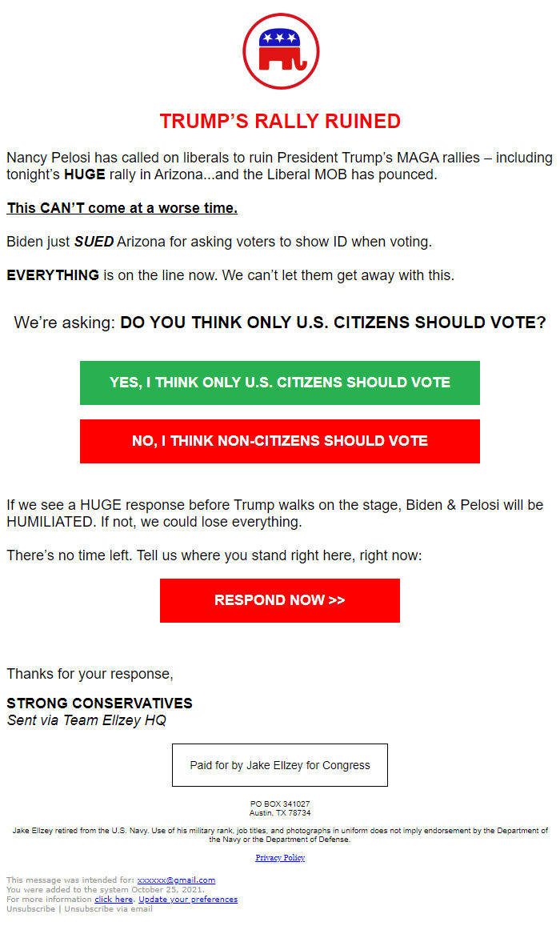Screen dimensions: 560x942
Task: Click the Navy endorsement disclaimer text
Action: [x=280, y=835]
